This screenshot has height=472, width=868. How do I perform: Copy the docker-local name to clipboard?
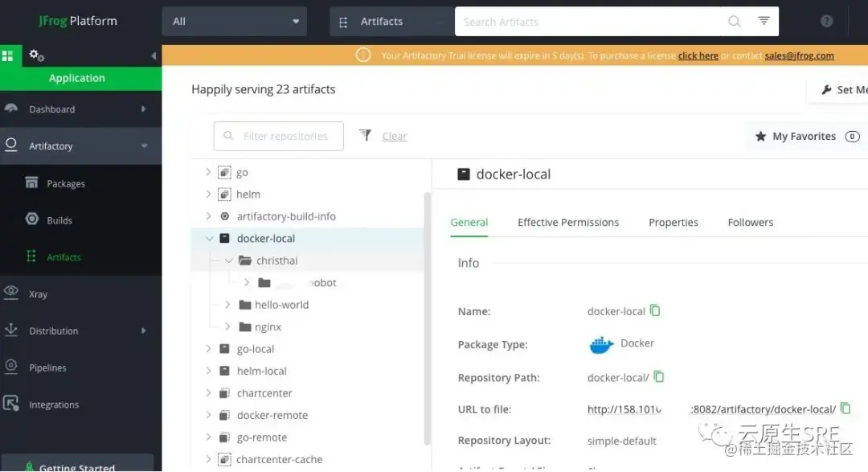click(655, 310)
